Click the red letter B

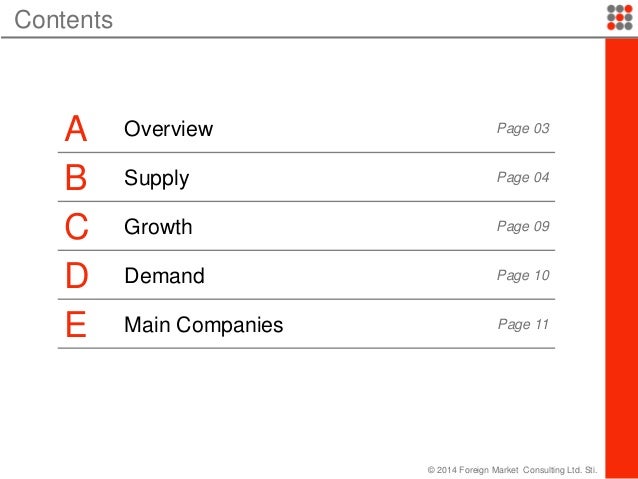pos(76,178)
